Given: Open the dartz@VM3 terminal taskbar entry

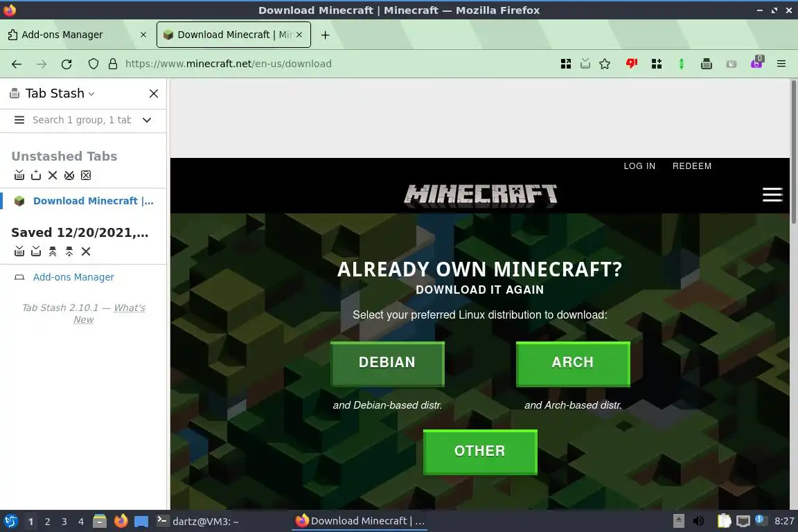Looking at the screenshot, I should (x=197, y=521).
